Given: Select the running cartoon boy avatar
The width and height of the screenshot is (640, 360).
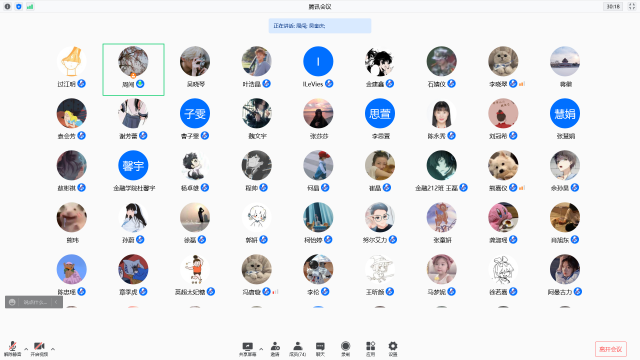Looking at the screenshot, I should coord(195,269).
